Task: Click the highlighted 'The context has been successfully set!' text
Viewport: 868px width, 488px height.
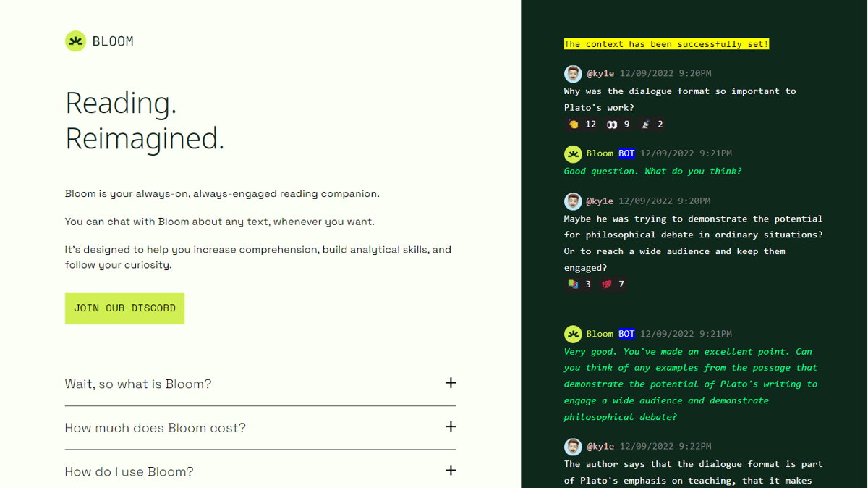Action: click(x=666, y=44)
